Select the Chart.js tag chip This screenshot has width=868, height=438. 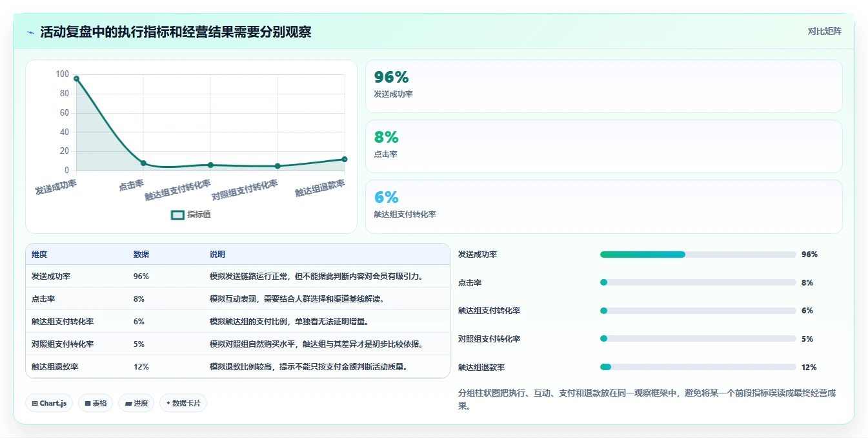point(49,403)
